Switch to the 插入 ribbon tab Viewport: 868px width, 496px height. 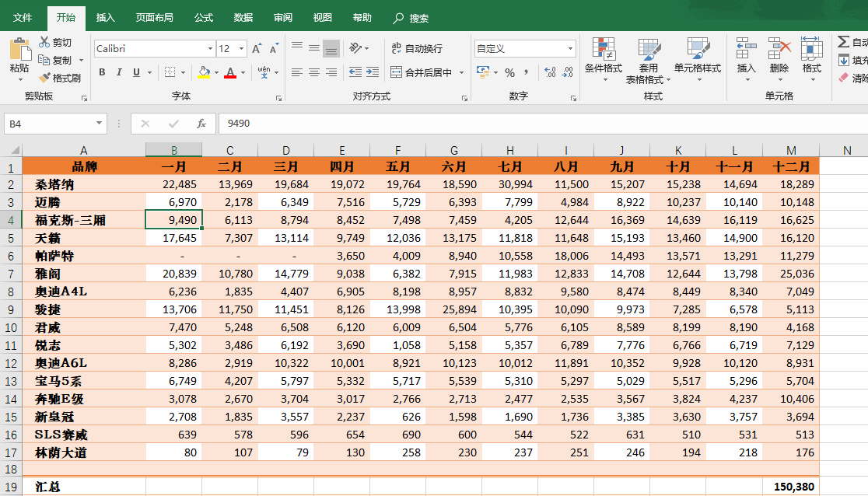coord(105,18)
